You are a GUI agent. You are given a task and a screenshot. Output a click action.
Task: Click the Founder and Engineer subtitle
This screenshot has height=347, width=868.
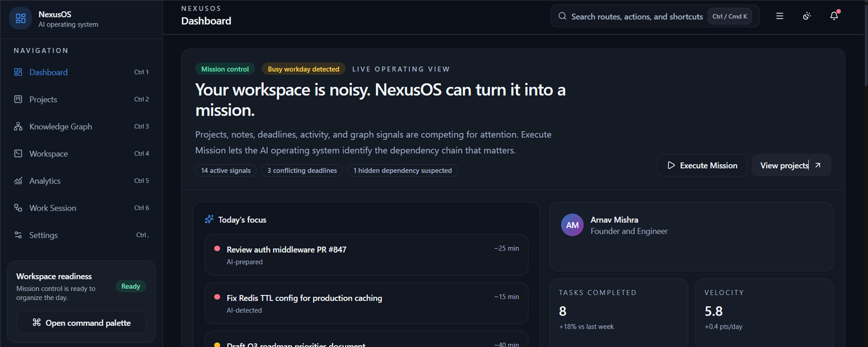coord(629,231)
